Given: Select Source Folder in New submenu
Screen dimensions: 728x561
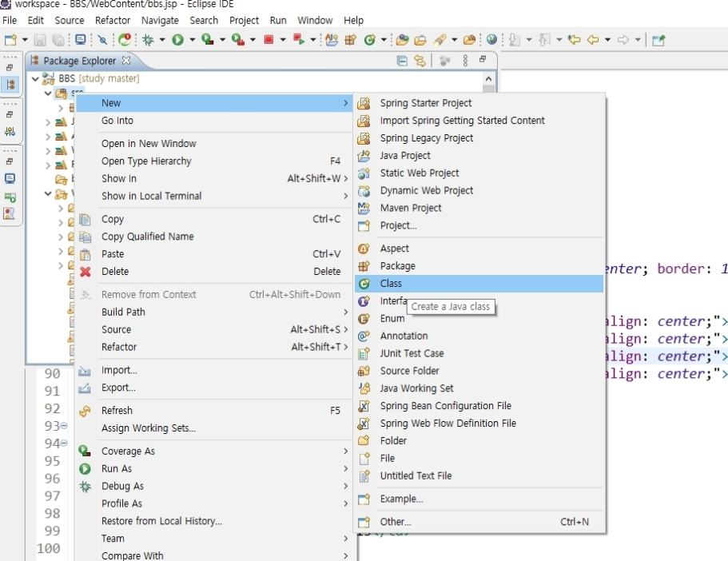Looking at the screenshot, I should pyautogui.click(x=479, y=371).
